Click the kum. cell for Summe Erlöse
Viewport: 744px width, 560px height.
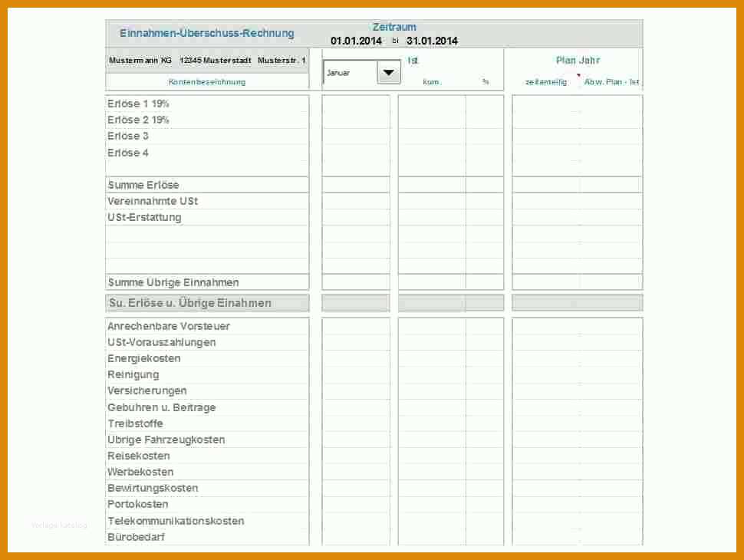[x=432, y=185]
